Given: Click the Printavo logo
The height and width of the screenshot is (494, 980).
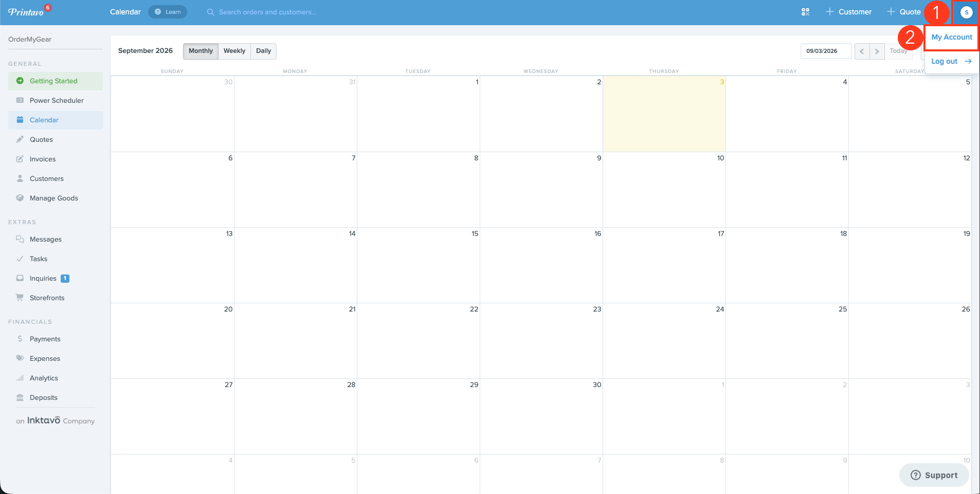Looking at the screenshot, I should (26, 12).
